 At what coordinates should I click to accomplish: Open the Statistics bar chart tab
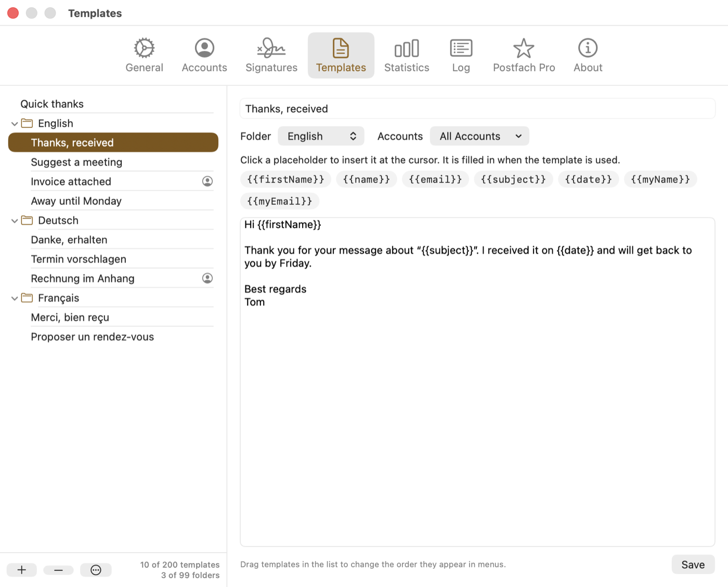click(407, 55)
